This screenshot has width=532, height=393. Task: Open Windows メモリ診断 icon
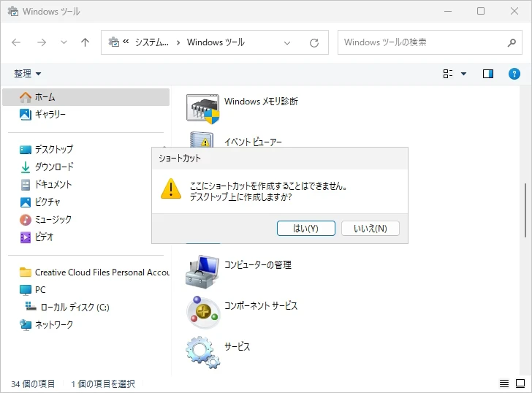[x=202, y=107]
